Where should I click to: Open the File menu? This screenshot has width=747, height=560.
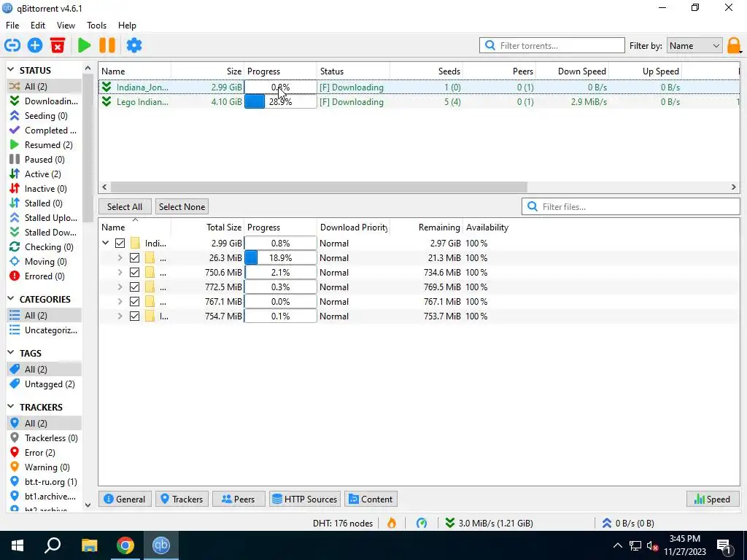coord(12,26)
